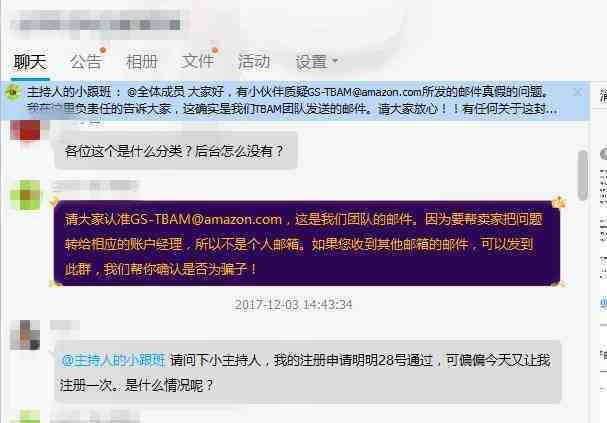Viewport: 607px width, 423px height.
Task: Close the pinned announcement banner
Action: tap(577, 92)
